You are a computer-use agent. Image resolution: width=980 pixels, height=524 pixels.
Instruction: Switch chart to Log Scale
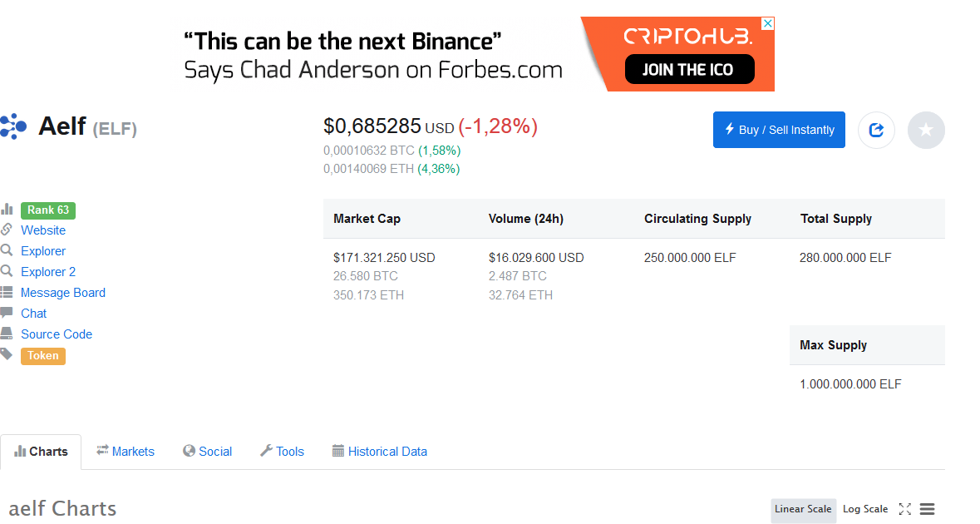[x=864, y=509]
